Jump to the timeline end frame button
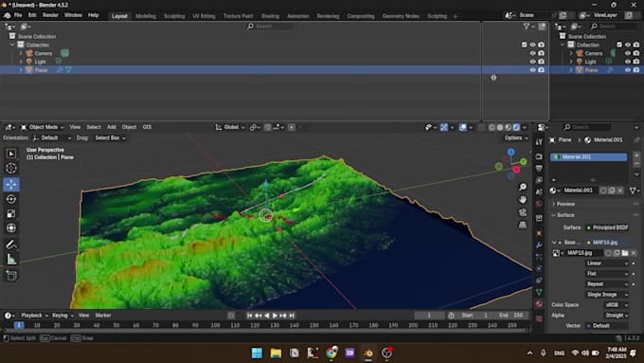The height and width of the screenshot is (363, 644). 292,316
